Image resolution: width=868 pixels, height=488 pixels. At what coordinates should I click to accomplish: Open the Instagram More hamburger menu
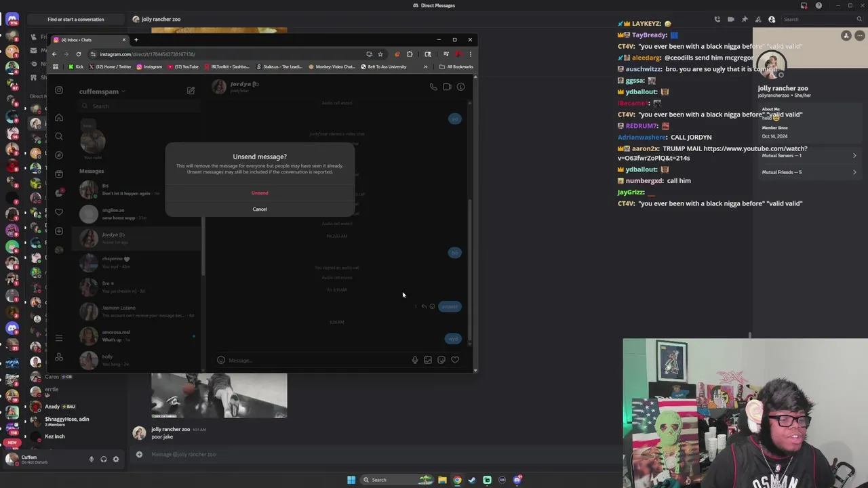coord(59,338)
